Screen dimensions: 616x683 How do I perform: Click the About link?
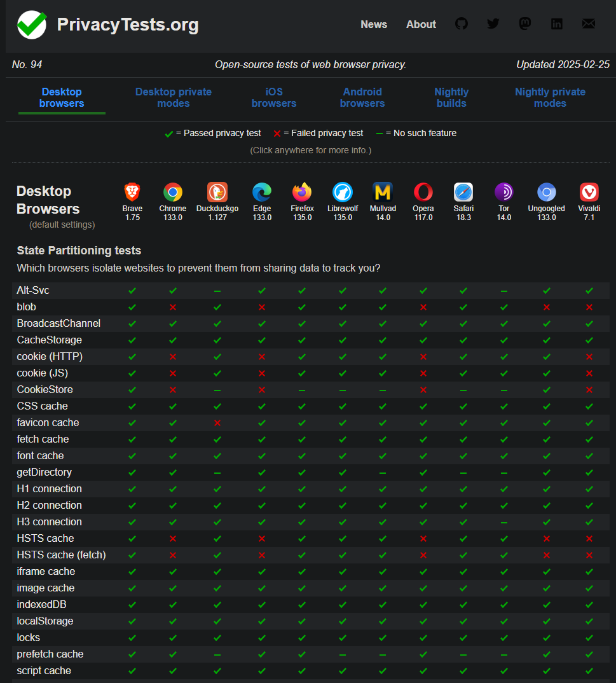420,24
